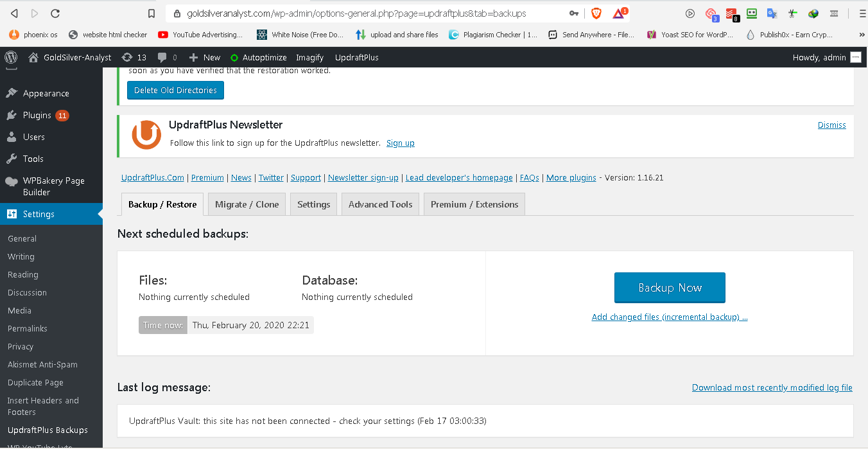Image resolution: width=868 pixels, height=449 pixels.
Task: Open Lead developer's homepage link
Action: point(459,177)
